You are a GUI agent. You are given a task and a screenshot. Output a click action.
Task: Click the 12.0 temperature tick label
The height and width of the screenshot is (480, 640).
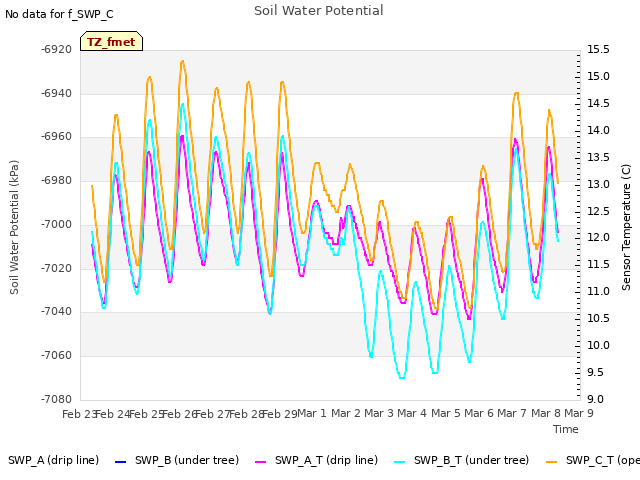[598, 238]
